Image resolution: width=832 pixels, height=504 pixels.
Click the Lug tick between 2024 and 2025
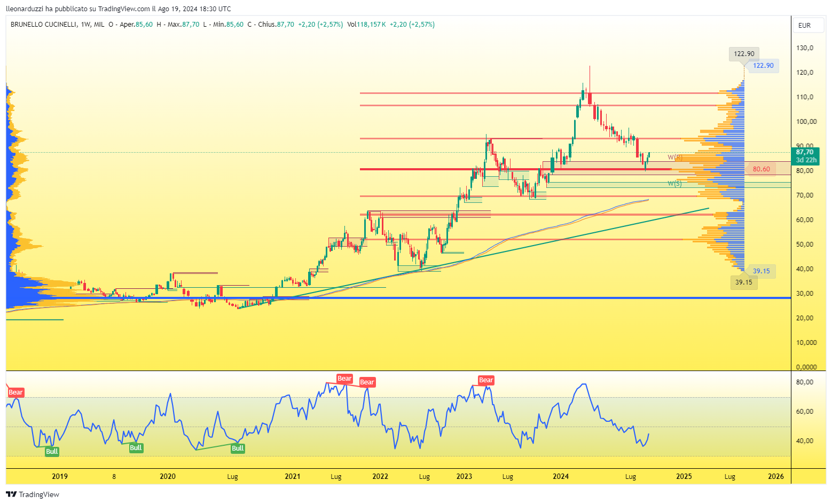[x=631, y=476]
